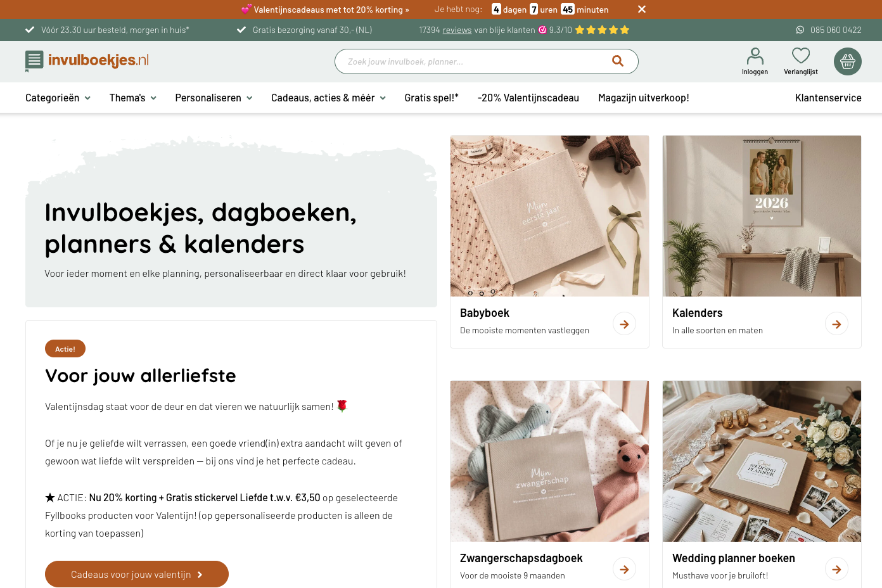Click the five star rating
882x588 pixels.
[602, 30]
